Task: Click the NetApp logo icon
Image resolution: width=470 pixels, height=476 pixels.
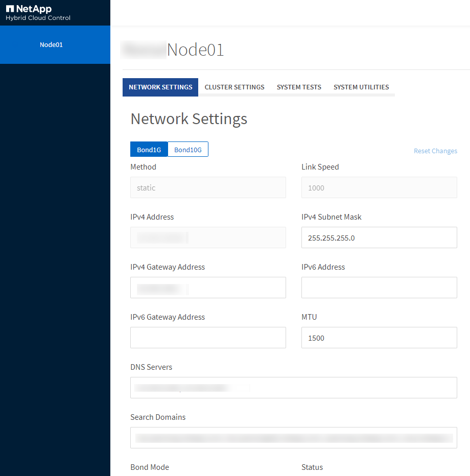Action: tap(10, 9)
